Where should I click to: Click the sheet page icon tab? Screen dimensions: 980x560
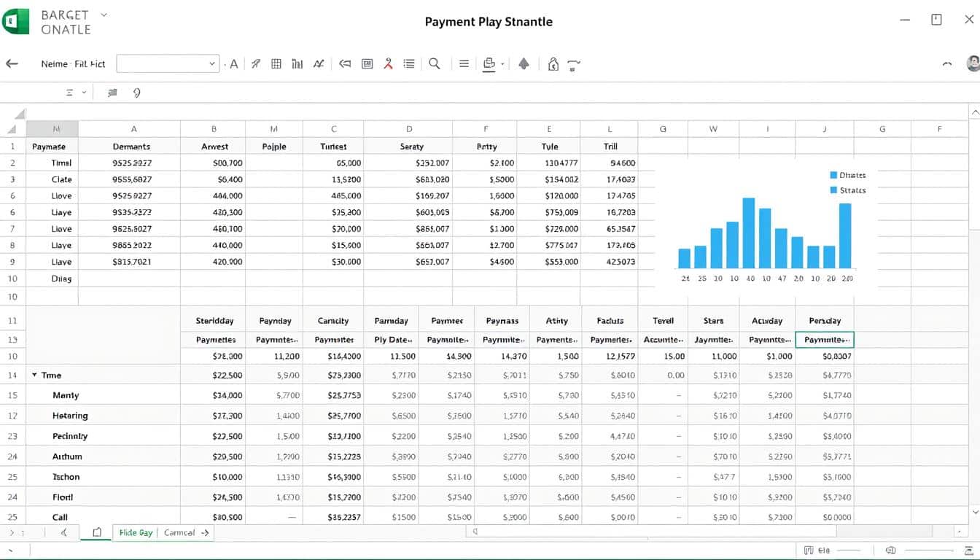(x=97, y=532)
